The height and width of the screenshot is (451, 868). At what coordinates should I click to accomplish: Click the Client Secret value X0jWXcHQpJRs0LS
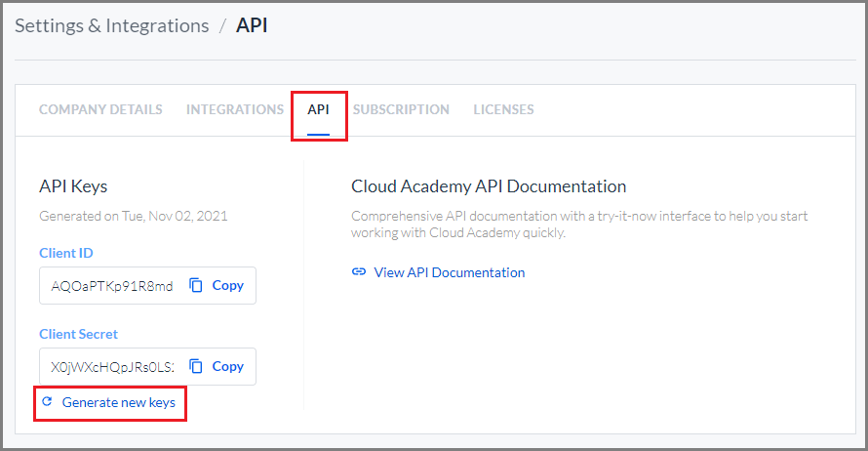pyautogui.click(x=112, y=367)
